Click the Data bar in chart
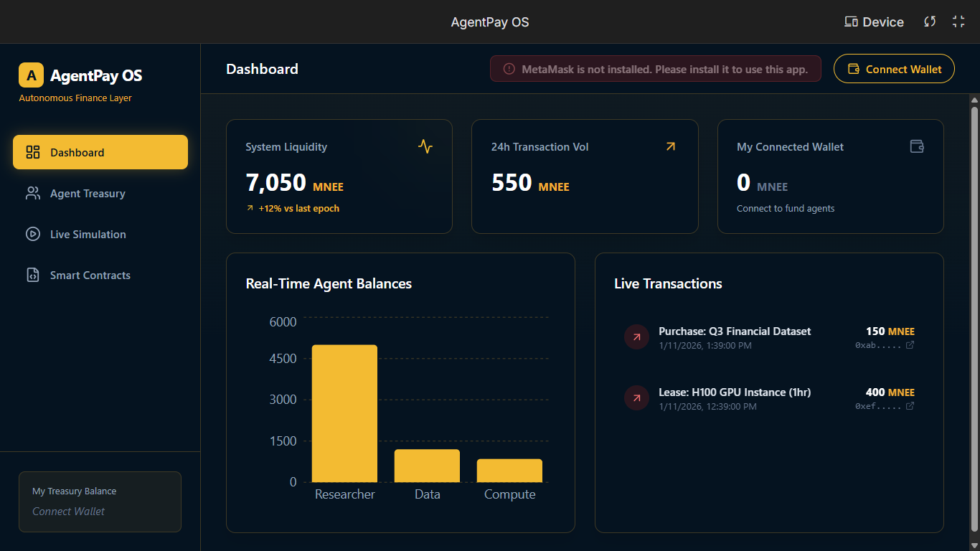980x551 pixels. click(x=427, y=466)
